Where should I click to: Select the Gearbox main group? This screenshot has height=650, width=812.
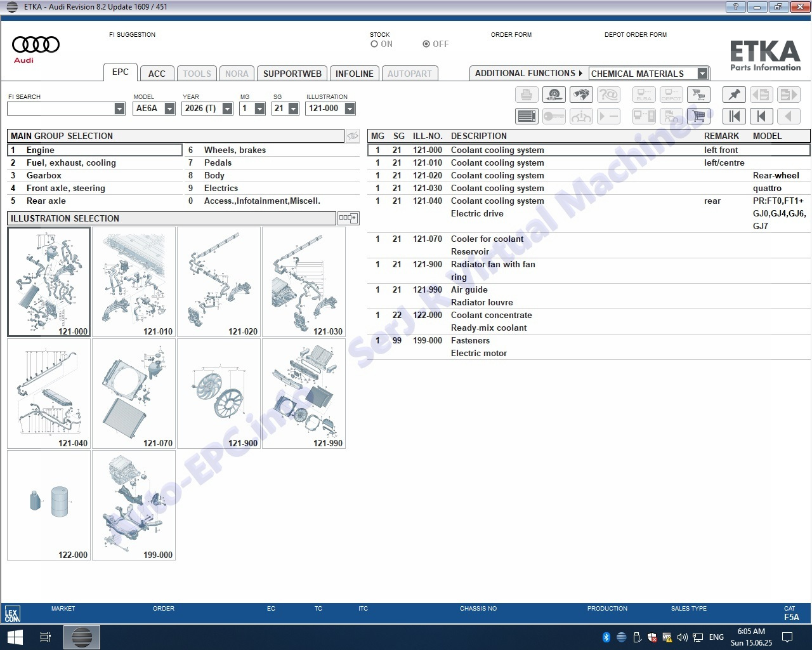click(44, 176)
